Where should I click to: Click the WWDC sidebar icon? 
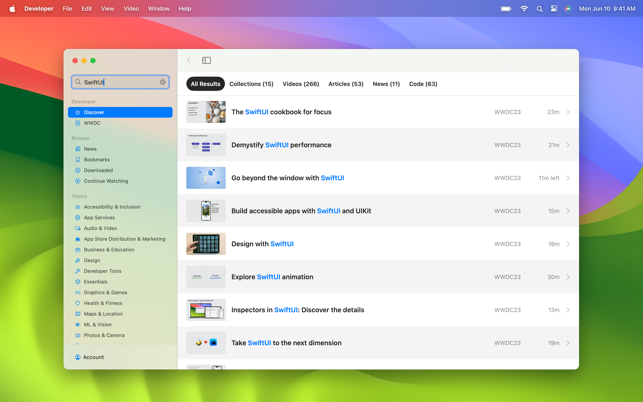pos(78,123)
